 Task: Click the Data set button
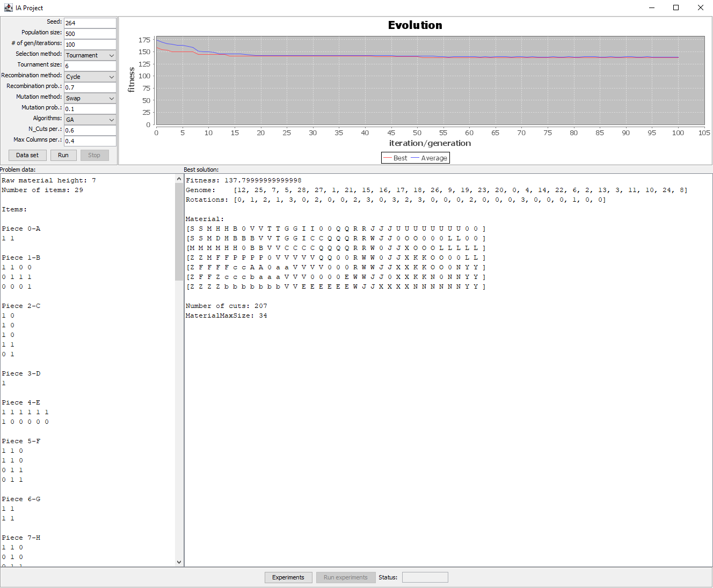click(x=27, y=155)
